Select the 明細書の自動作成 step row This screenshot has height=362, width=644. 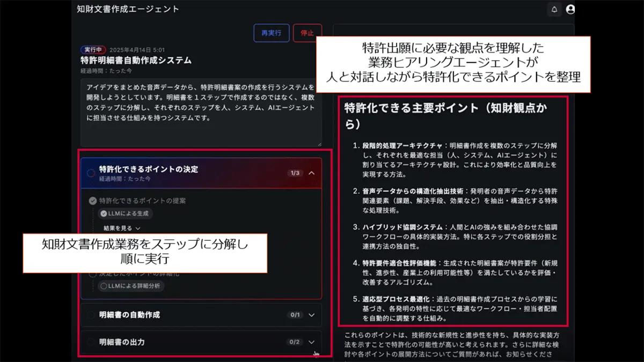click(x=201, y=315)
